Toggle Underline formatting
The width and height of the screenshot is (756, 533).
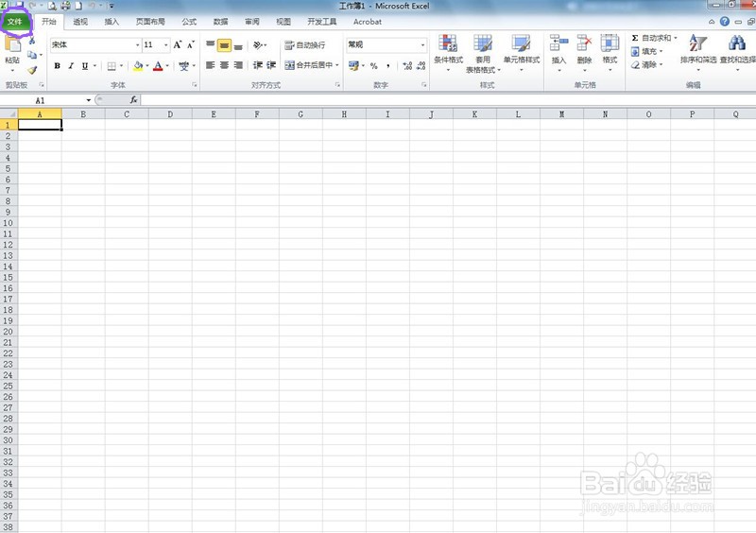85,66
